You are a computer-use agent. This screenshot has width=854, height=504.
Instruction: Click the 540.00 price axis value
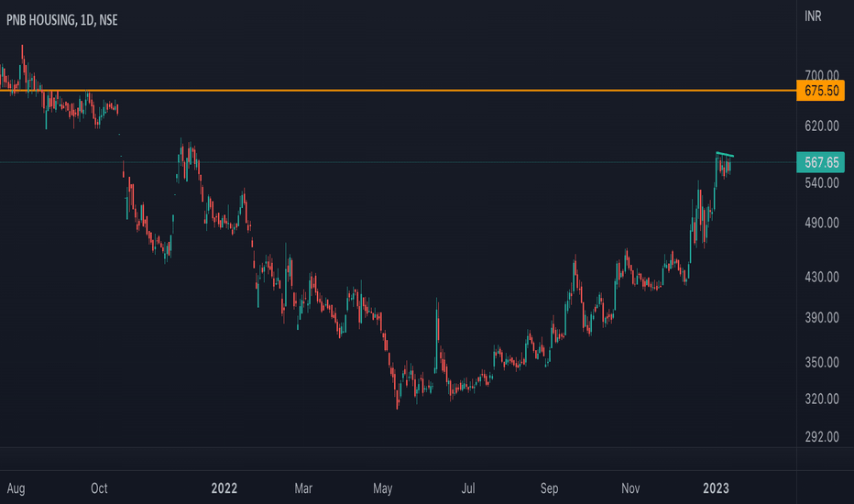coord(822,182)
